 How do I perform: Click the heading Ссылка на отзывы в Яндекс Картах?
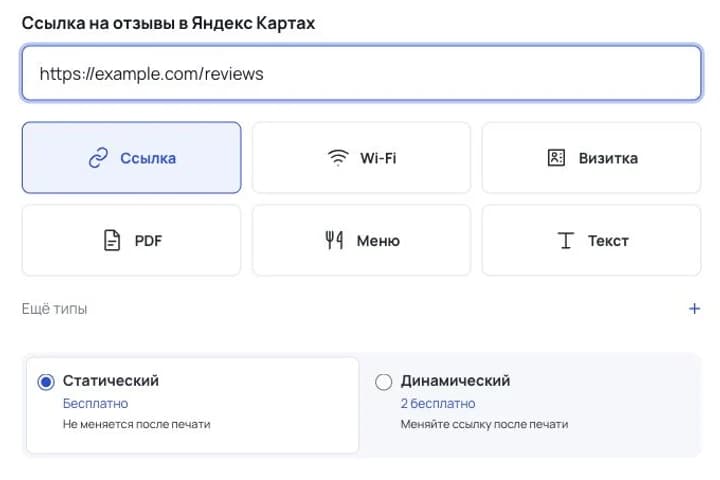(x=168, y=23)
